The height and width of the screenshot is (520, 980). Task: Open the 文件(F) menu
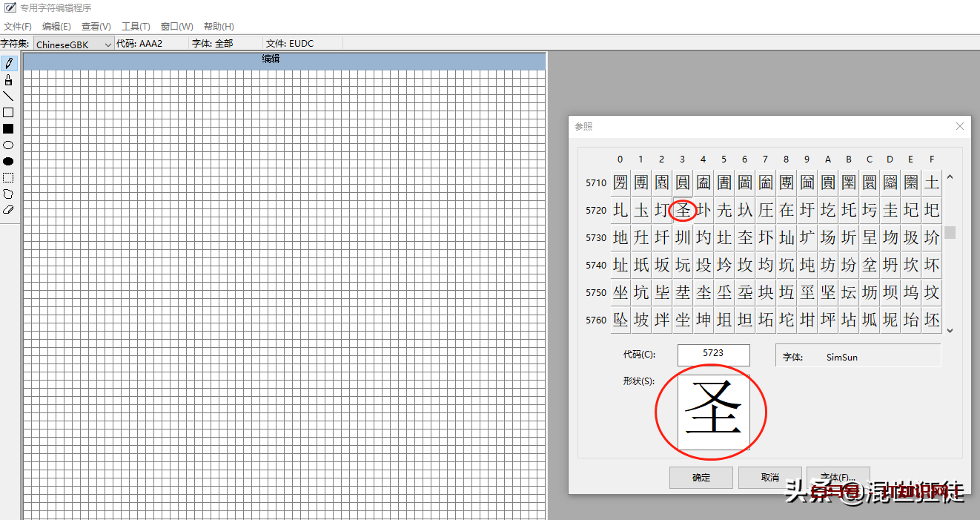pyautogui.click(x=18, y=26)
